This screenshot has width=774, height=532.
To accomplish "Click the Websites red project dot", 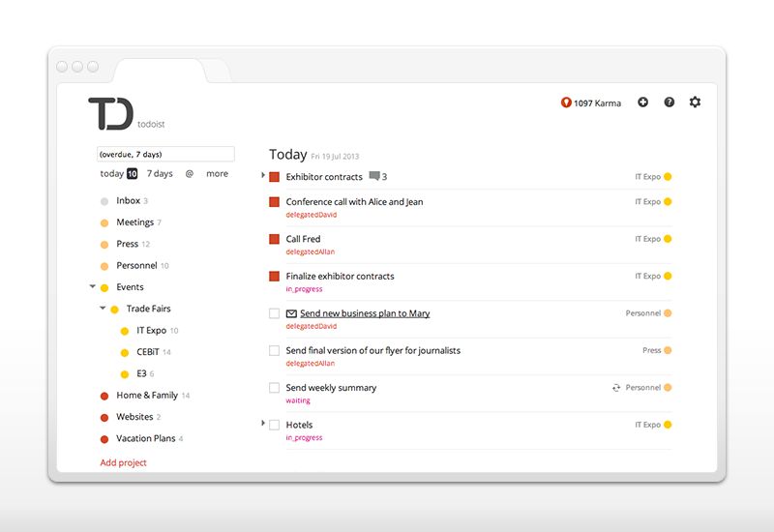I will pyautogui.click(x=104, y=418).
